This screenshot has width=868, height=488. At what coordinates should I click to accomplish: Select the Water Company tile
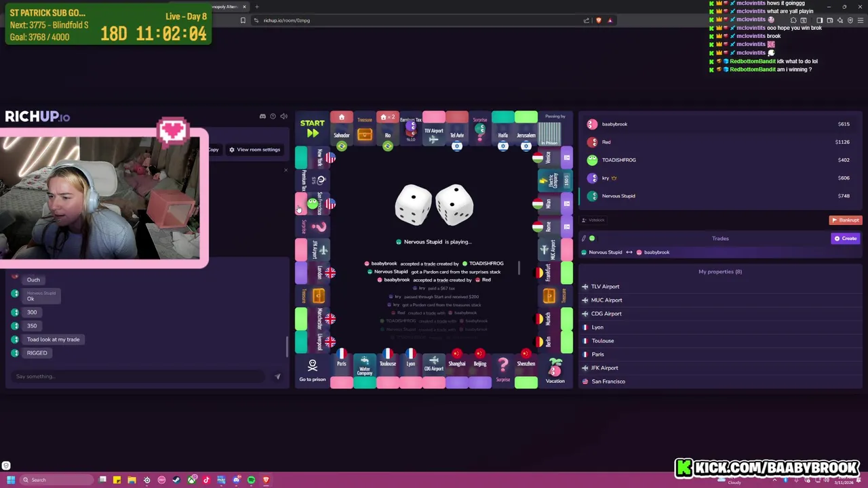365,371
